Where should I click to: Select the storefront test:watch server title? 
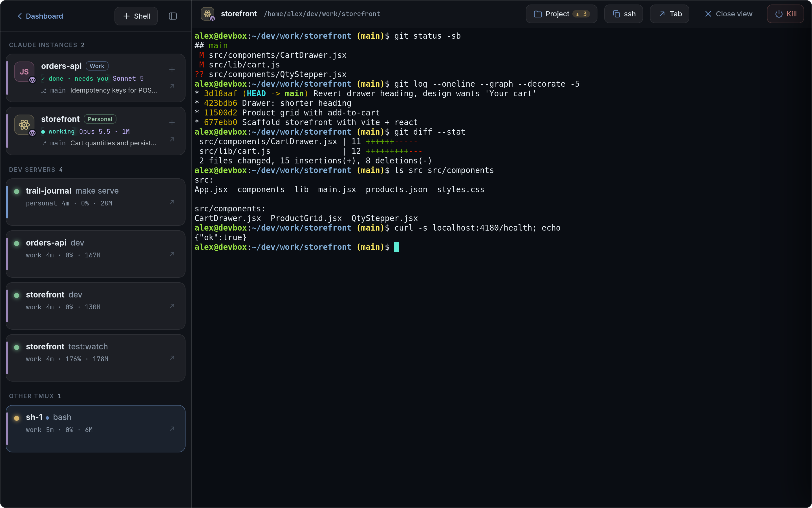pyautogui.click(x=67, y=346)
